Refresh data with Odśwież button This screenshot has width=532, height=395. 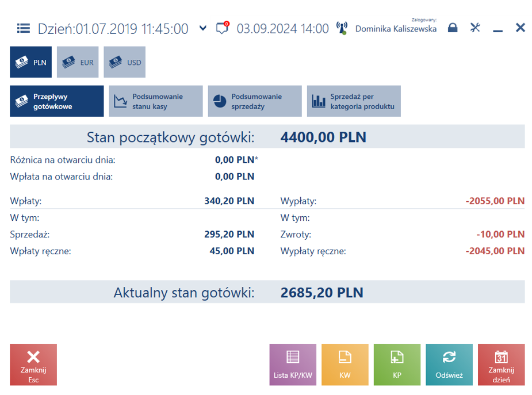449,365
